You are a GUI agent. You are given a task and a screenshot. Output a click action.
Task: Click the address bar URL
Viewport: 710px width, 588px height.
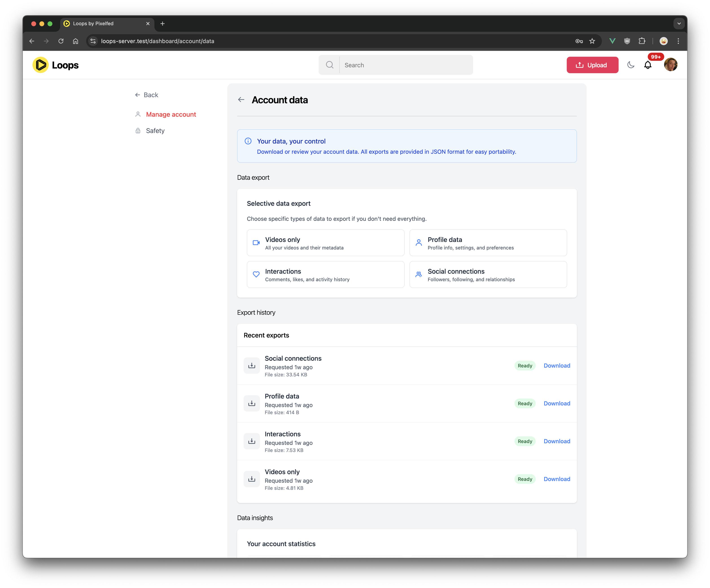[157, 41]
